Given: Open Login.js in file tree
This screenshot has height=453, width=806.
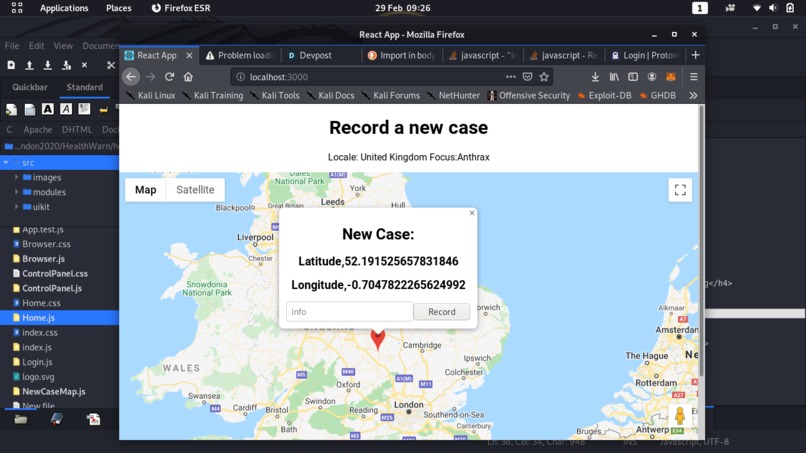Looking at the screenshot, I should point(37,362).
